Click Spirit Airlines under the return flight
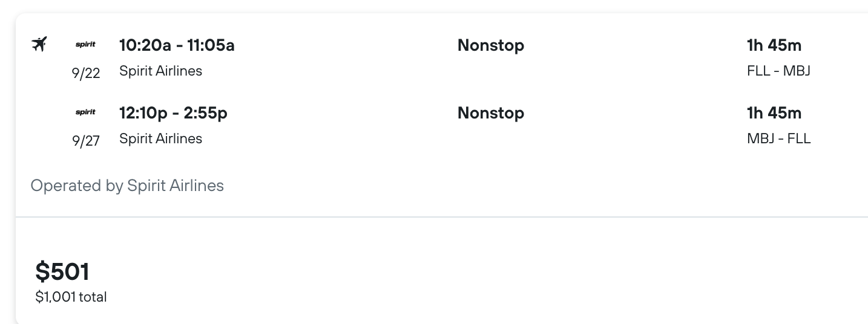This screenshot has width=868, height=324. point(160,138)
